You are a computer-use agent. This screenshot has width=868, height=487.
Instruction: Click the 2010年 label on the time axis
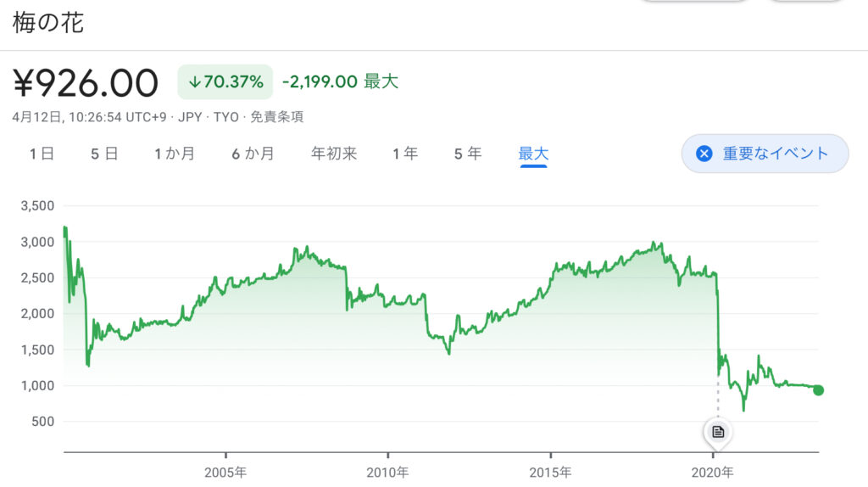pos(388,471)
